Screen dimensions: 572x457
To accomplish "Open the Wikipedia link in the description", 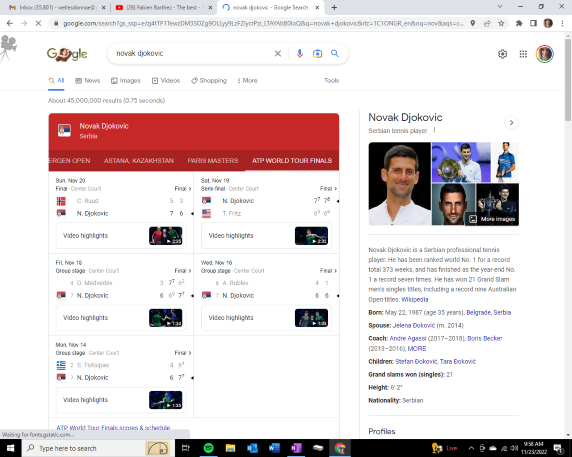I will pyautogui.click(x=414, y=299).
